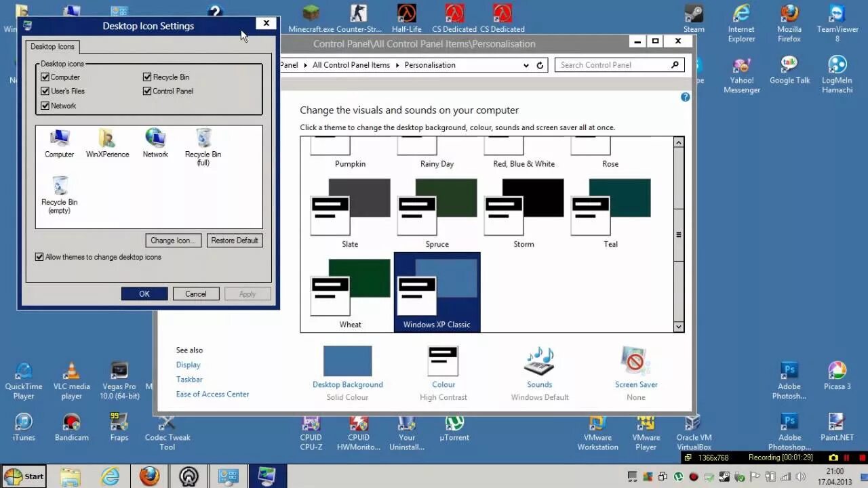Viewport: 868px width, 488px height.
Task: Uncheck the Computer desktop icon checkbox
Action: point(45,77)
